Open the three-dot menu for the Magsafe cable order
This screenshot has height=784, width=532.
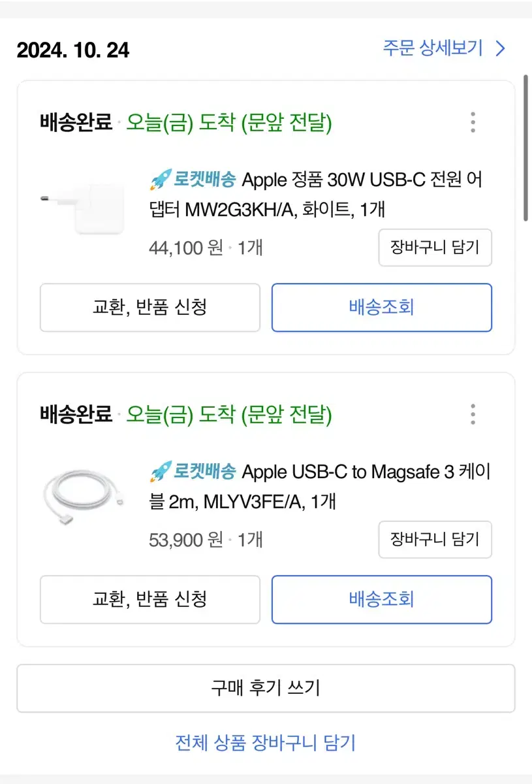point(473,414)
